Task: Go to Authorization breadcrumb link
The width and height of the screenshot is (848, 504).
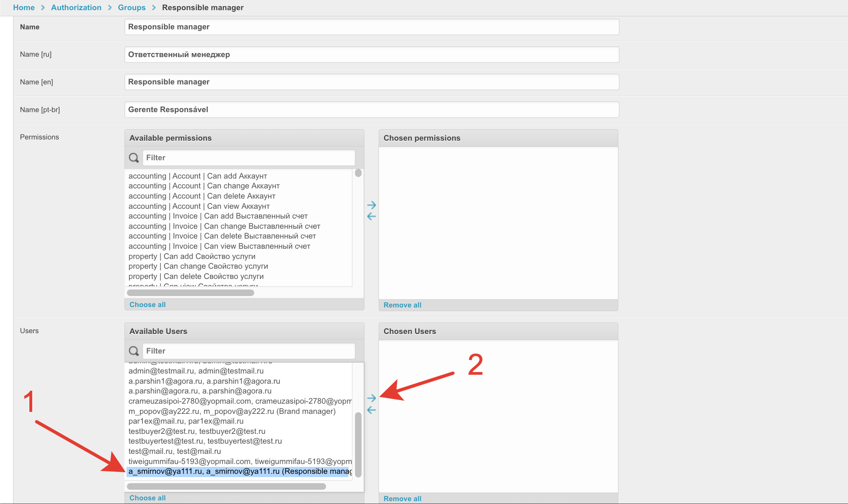Action: [x=76, y=7]
